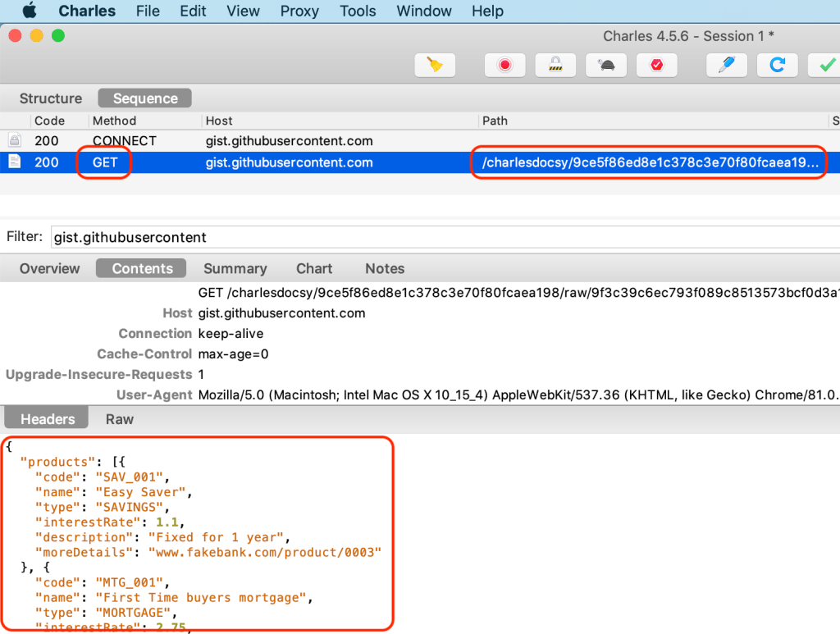Viewport: 840px width, 634px height.
Task: Click the green checkmark Validate icon
Action: [824, 65]
